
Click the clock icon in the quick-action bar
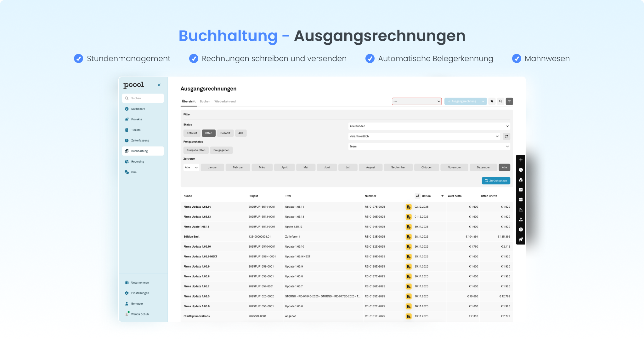click(x=521, y=170)
